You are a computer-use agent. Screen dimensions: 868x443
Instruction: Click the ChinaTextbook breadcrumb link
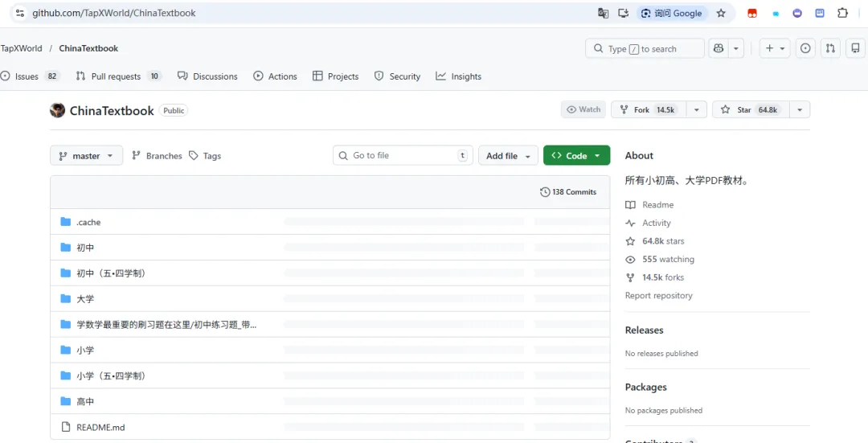(x=88, y=48)
